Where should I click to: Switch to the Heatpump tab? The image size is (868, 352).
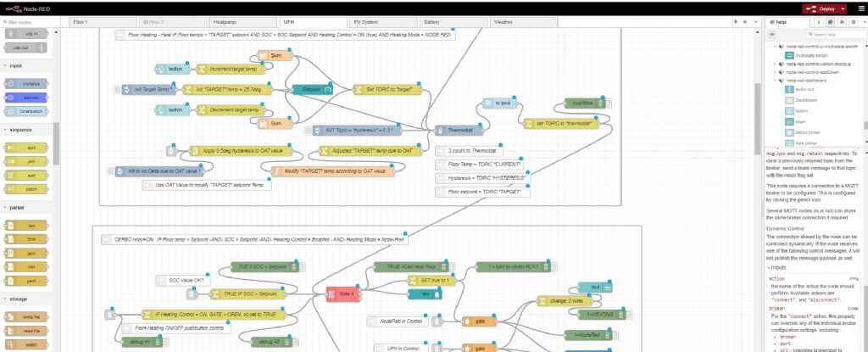pos(242,22)
